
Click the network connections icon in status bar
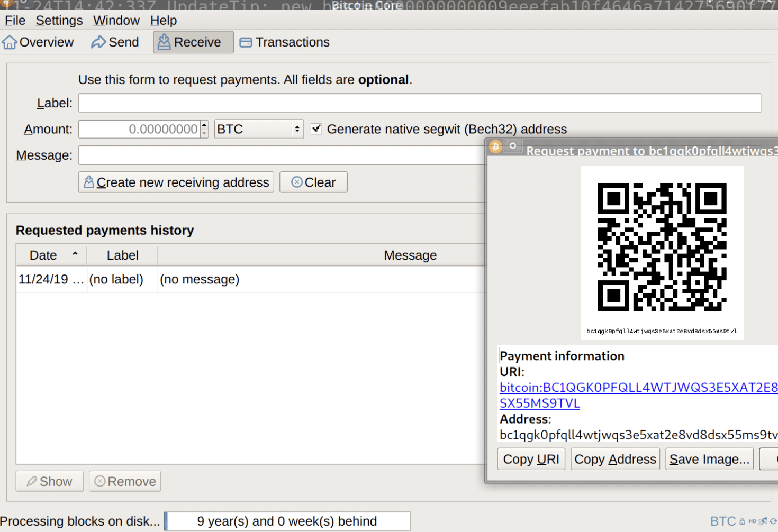pyautogui.click(x=763, y=521)
